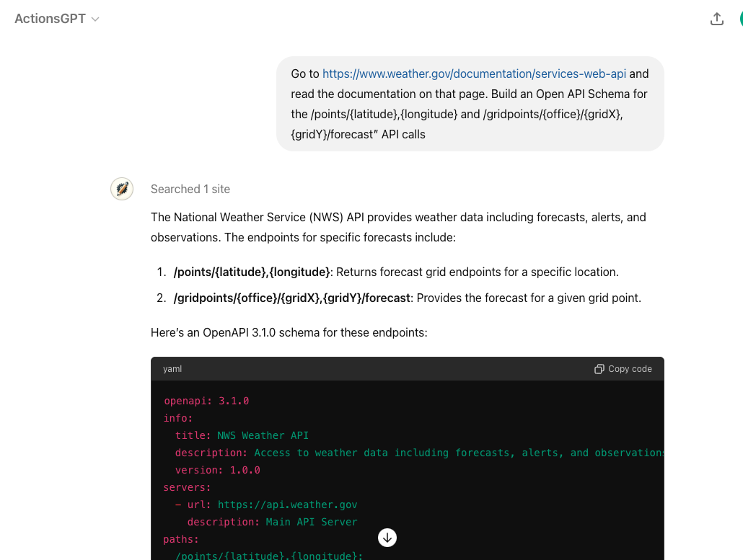Click the ActionsGPT avatar icon
Viewport: 743px width, 560px height.
tap(122, 189)
